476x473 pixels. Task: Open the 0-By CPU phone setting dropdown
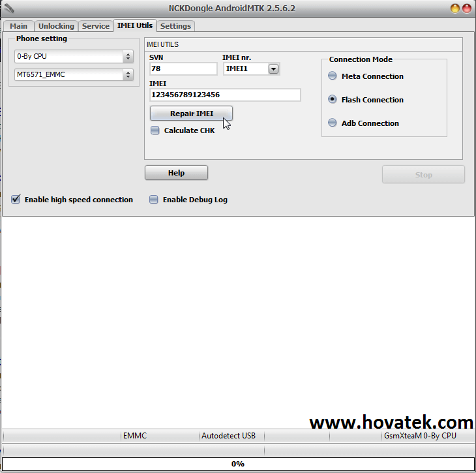coord(74,57)
